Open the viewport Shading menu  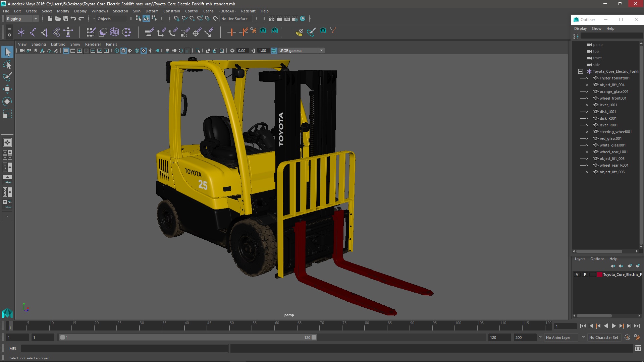tap(39, 44)
